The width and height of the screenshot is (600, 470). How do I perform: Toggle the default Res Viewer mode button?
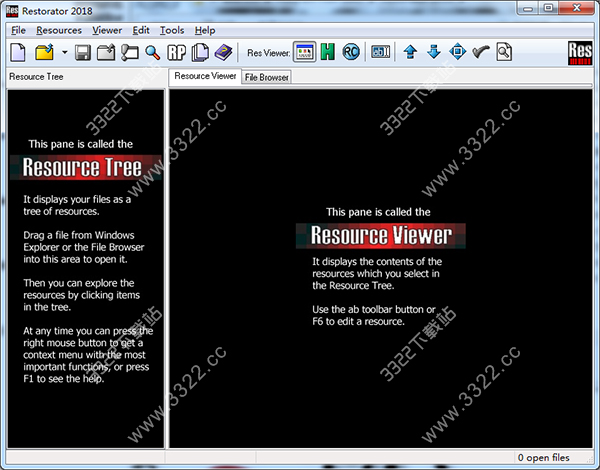(x=304, y=51)
